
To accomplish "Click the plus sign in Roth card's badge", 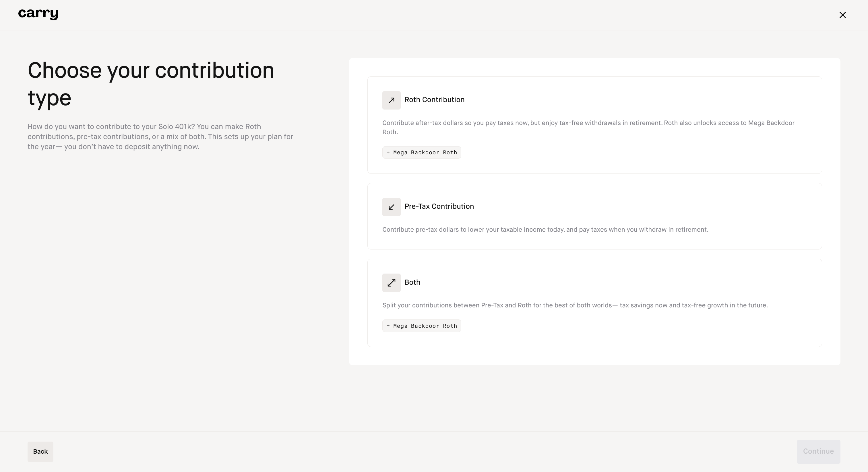I will pos(388,153).
